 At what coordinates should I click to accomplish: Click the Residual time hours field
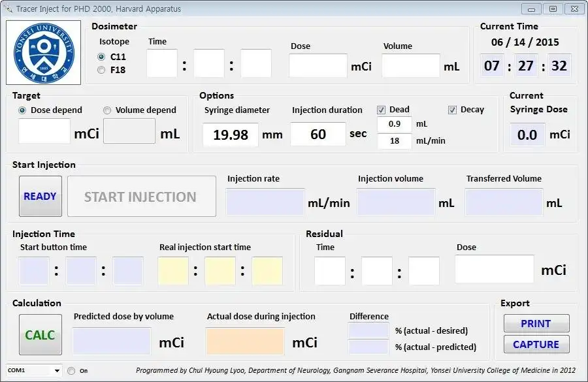(x=330, y=270)
